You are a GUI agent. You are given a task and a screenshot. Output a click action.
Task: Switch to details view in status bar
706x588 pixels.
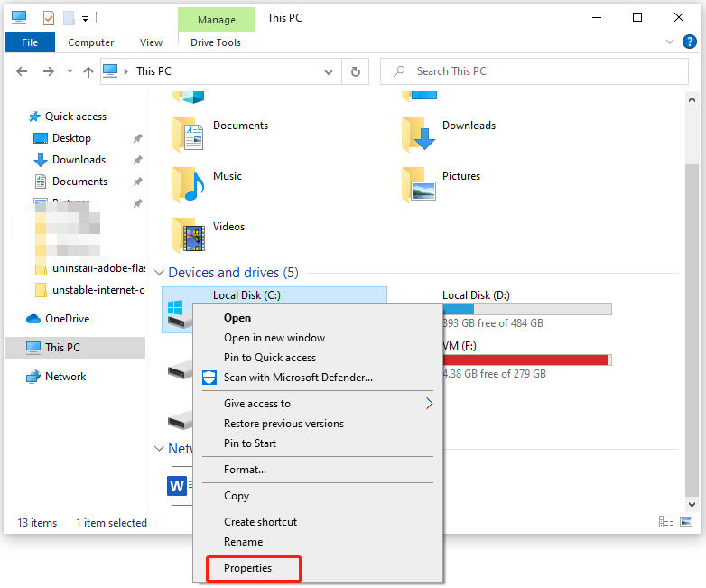tap(666, 522)
